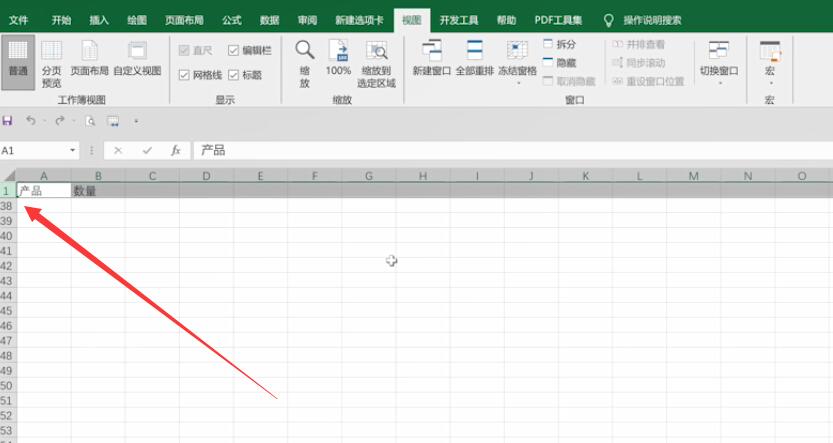Click Synchronous Scrolling (同步滚动)
Viewport: 833px width, 443px height.
pos(638,63)
